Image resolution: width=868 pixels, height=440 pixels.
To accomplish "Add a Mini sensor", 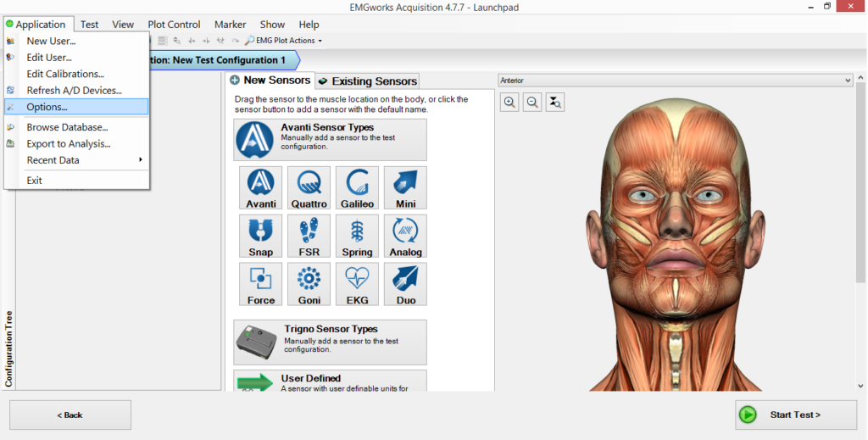I will coord(405,187).
